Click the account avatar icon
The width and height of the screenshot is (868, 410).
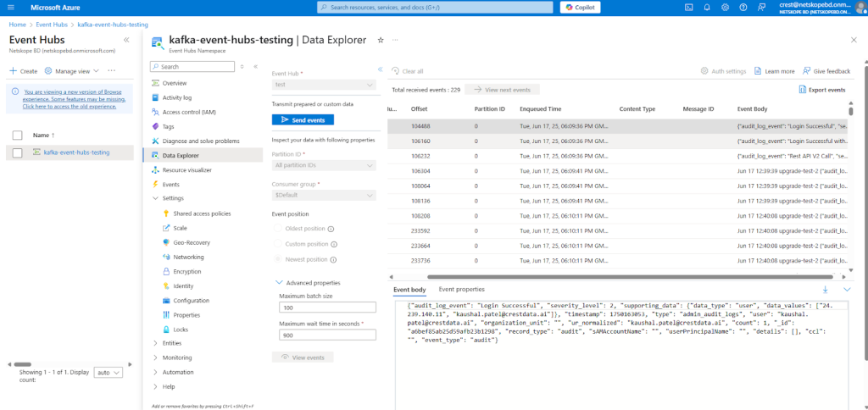click(x=860, y=7)
